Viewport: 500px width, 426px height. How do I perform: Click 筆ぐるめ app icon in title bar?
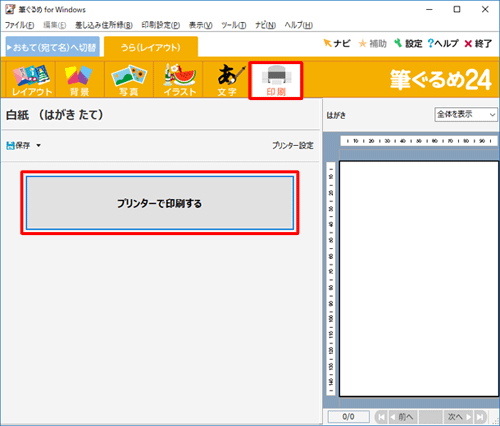10,9
